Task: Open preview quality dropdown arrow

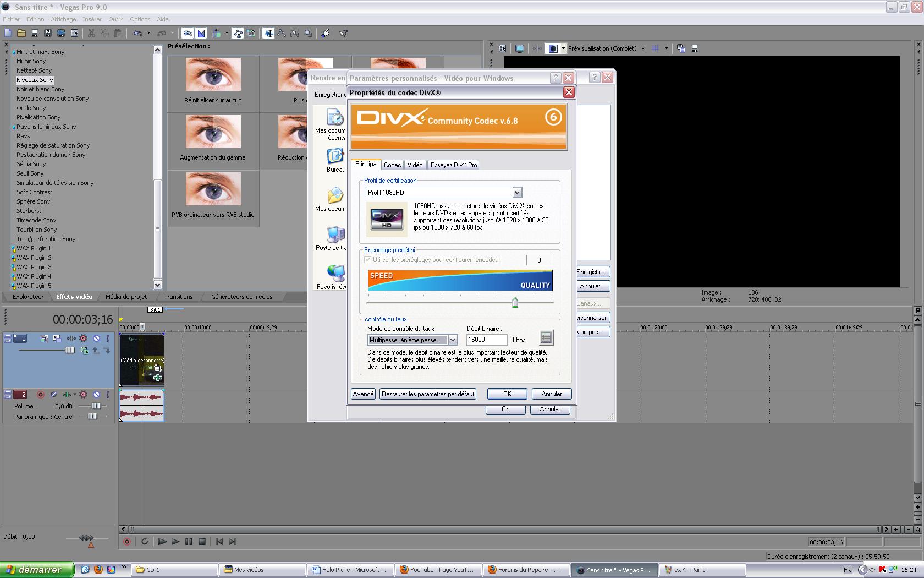Action: [x=643, y=48]
